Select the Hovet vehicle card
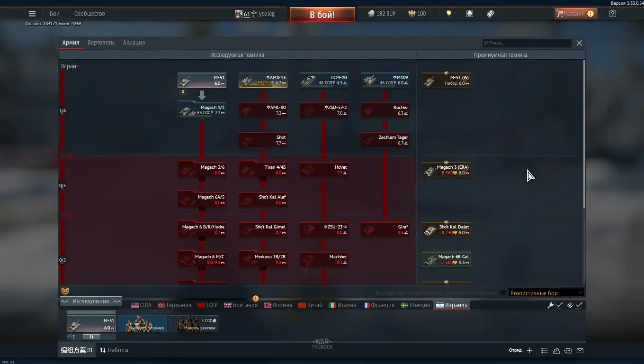 pyautogui.click(x=324, y=170)
